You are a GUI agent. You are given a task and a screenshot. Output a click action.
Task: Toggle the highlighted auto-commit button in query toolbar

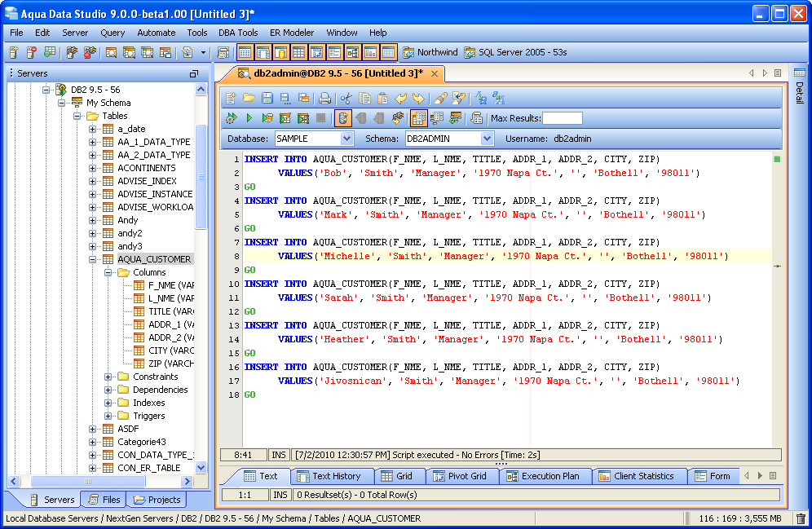(343, 118)
